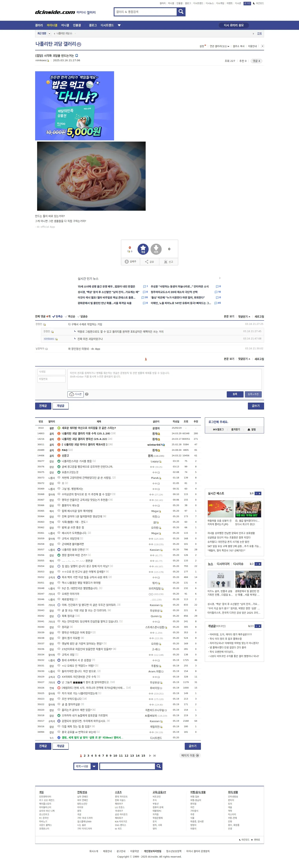Image resolution: width=299 pixels, height=868 pixels.
Task: Click the 야간모드 moon icon at top
Action: (x=254, y=3)
